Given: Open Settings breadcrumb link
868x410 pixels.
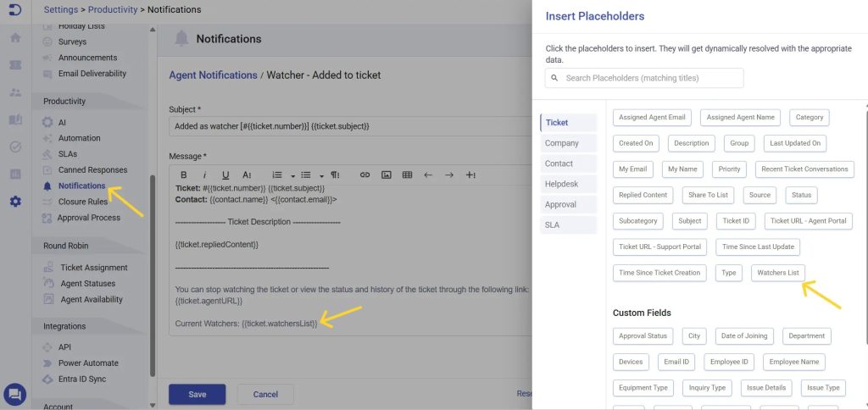Looking at the screenshot, I should click(61, 9).
